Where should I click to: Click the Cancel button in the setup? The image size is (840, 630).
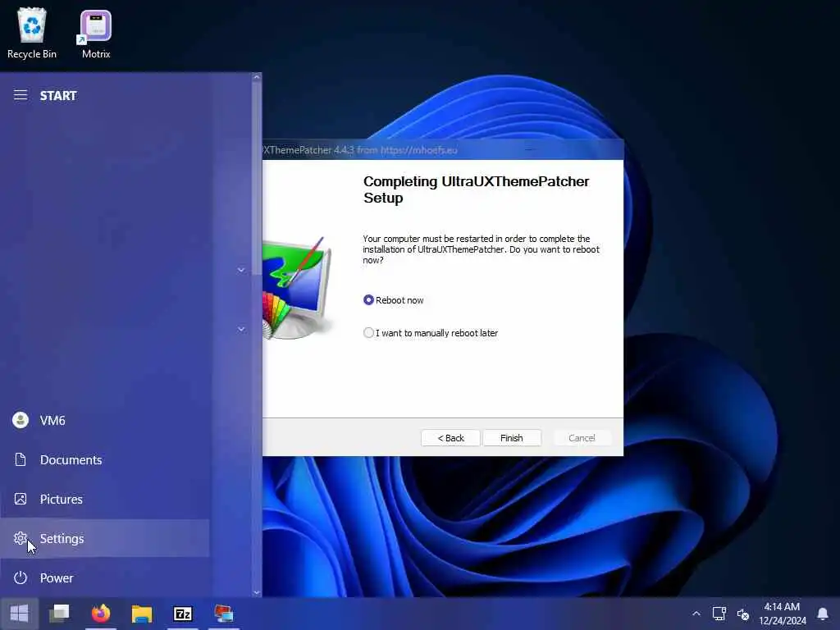coord(582,438)
